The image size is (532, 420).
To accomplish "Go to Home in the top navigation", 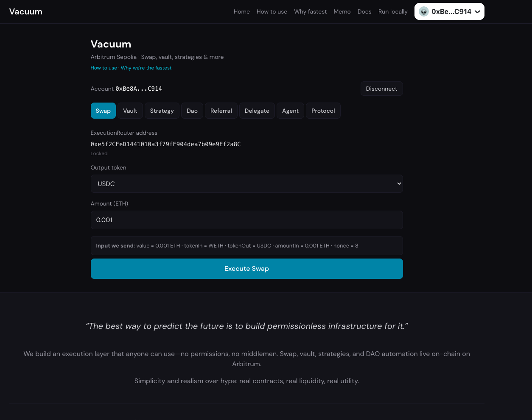I will 241,12.
